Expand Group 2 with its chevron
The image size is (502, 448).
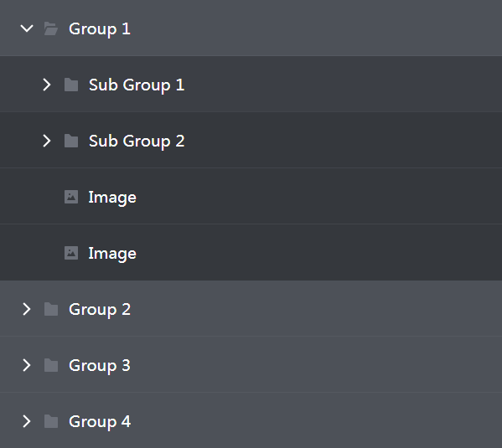pos(27,309)
